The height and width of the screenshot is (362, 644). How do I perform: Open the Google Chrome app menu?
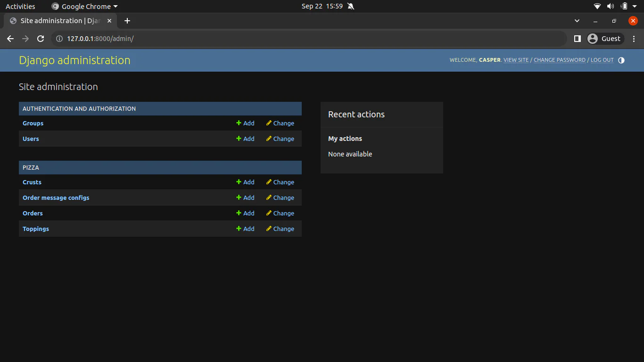pos(84,6)
